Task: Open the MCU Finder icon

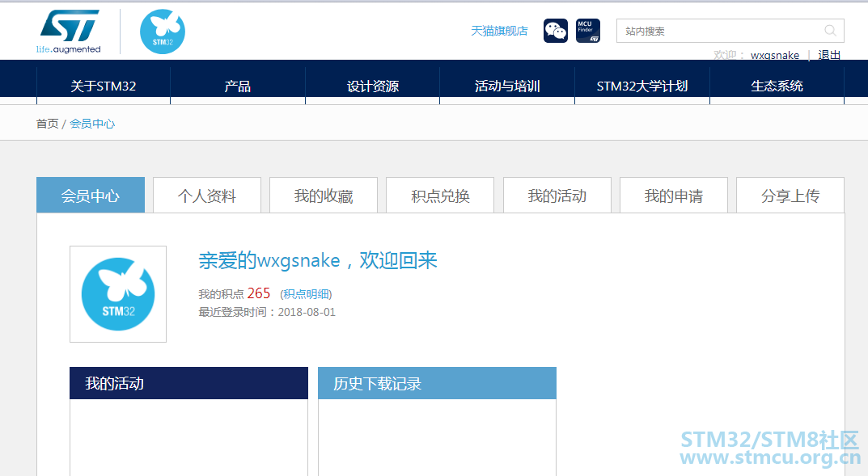Action: 588,31
